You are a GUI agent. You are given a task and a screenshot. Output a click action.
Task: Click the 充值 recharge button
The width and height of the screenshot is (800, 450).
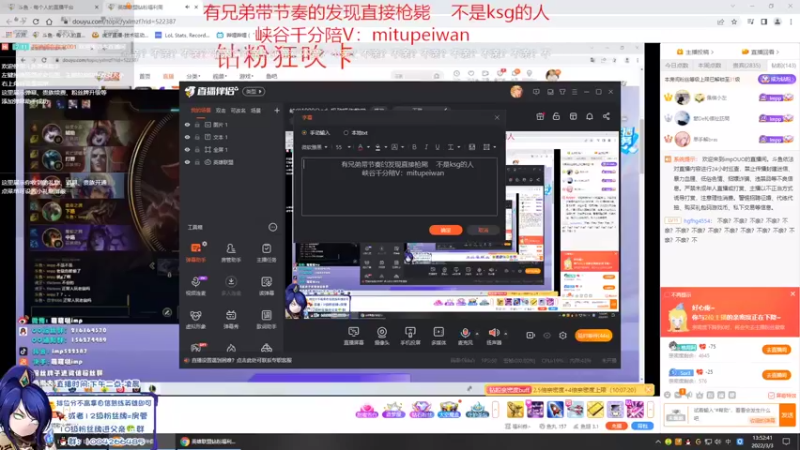click(616, 426)
